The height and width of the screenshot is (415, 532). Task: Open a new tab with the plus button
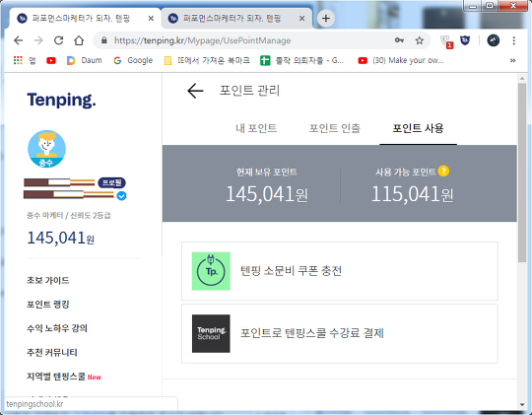(326, 19)
